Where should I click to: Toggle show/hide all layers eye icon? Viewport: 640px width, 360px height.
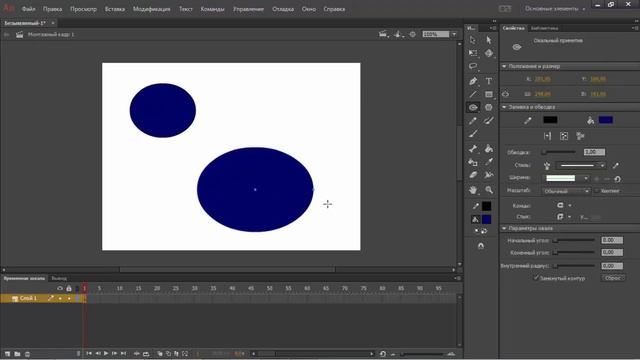(60, 288)
